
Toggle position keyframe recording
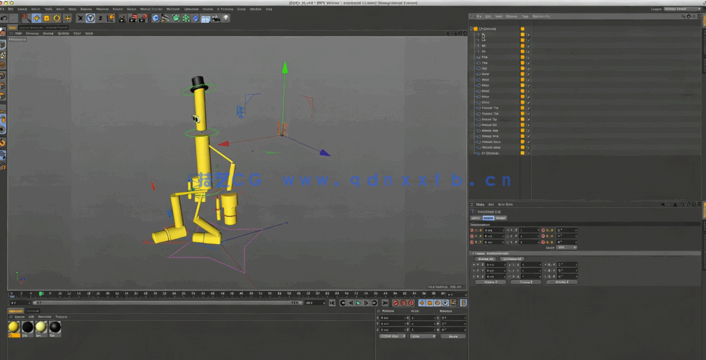click(422, 303)
